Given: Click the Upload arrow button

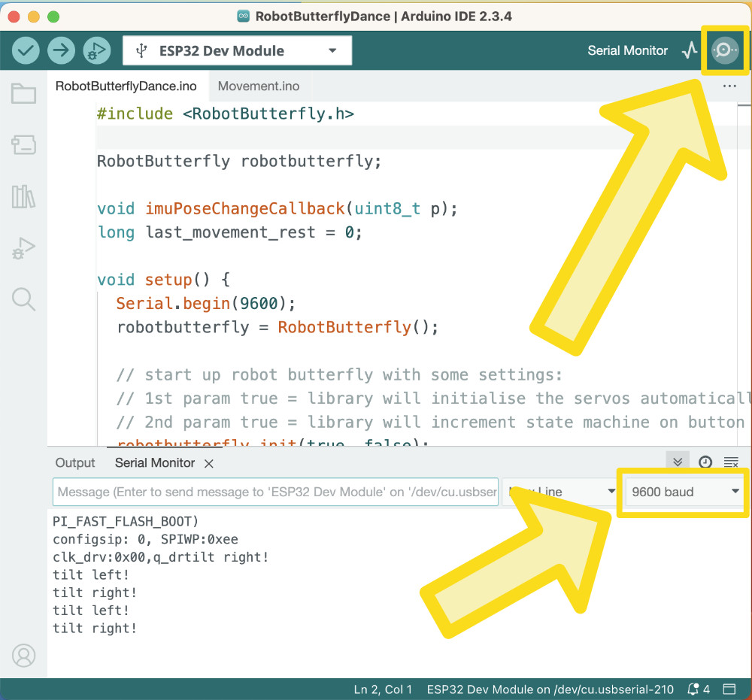Looking at the screenshot, I should 61,50.
